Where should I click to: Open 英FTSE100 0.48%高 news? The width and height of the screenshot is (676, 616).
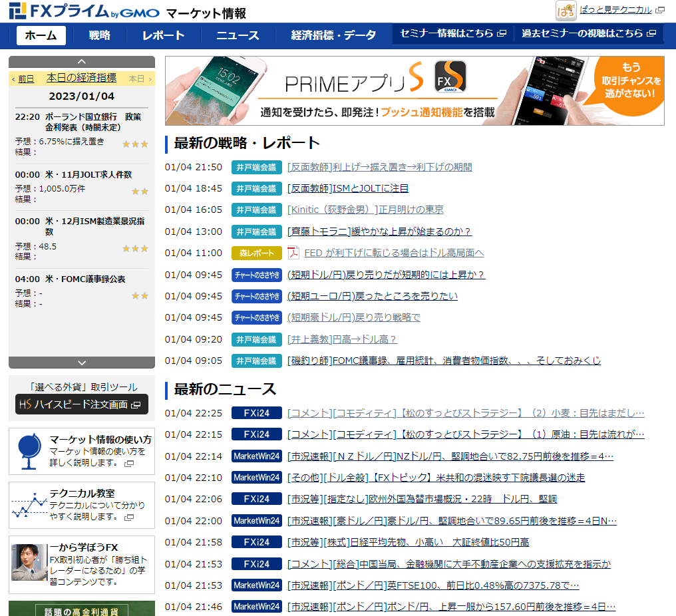point(433,585)
